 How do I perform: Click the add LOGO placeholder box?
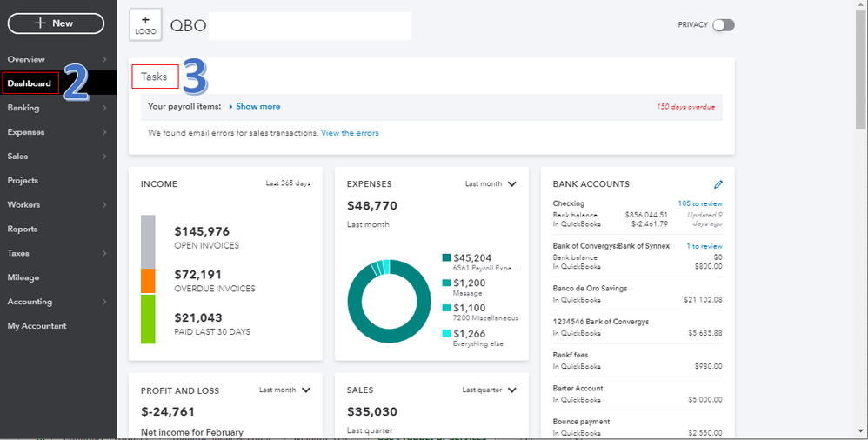pos(144,24)
